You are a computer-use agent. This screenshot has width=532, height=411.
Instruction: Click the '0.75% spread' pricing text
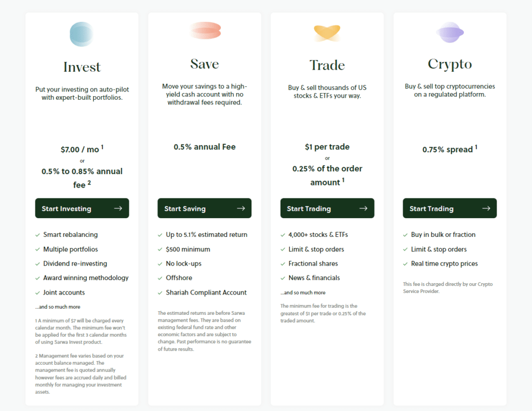449,150
